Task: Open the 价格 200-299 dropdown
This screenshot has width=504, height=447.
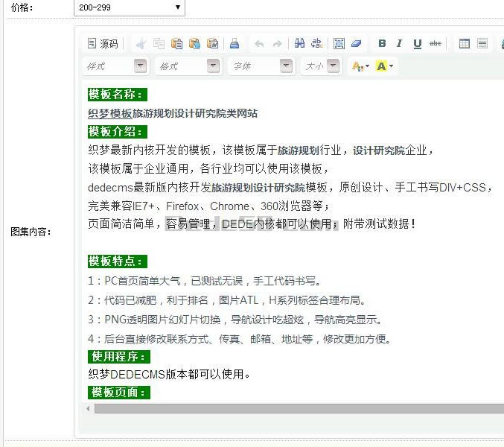Action: 129,7
